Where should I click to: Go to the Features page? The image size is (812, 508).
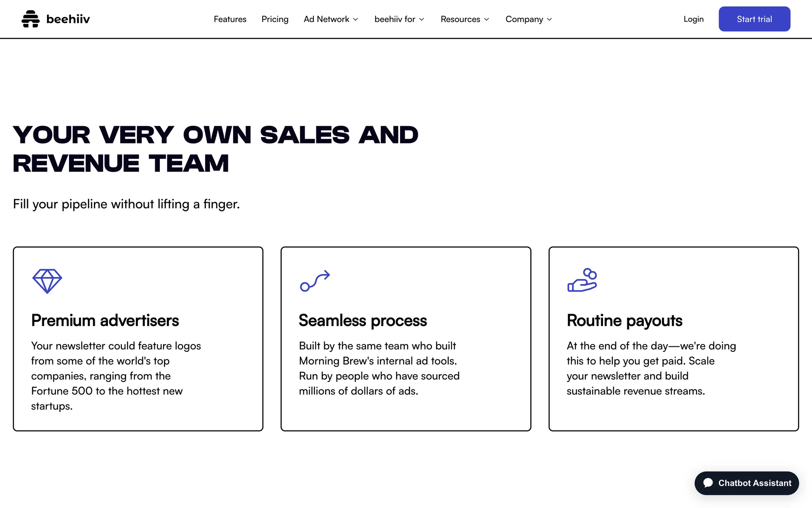tap(230, 19)
